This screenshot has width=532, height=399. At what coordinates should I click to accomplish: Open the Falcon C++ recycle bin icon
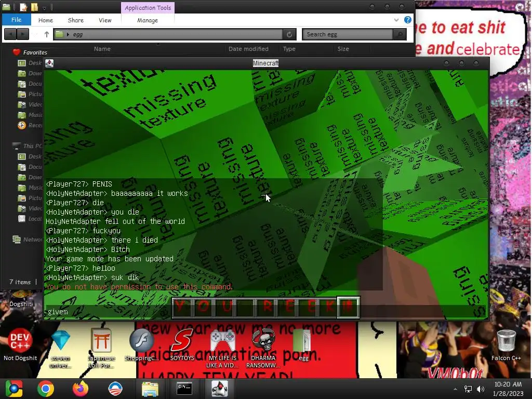click(506, 345)
